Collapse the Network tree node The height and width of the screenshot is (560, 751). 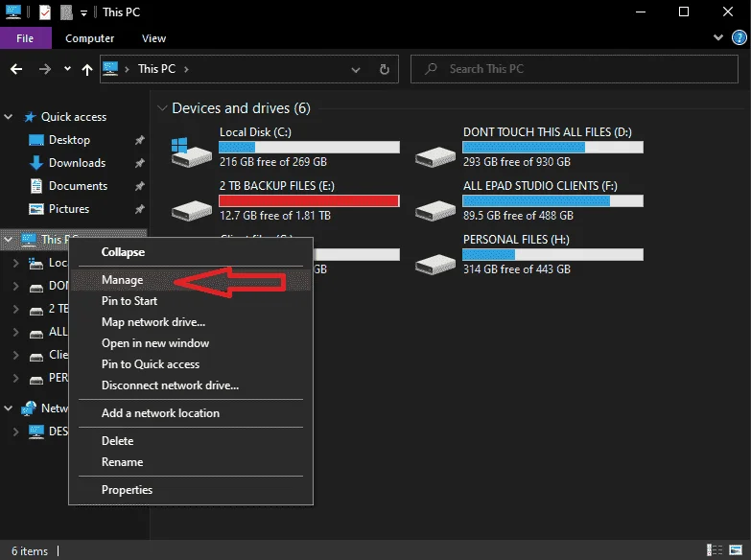pyautogui.click(x=8, y=408)
